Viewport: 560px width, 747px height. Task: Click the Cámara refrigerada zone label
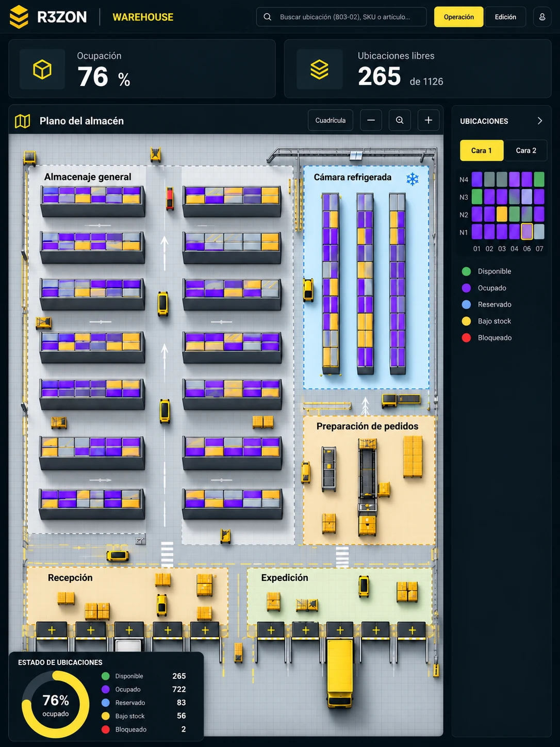(353, 177)
